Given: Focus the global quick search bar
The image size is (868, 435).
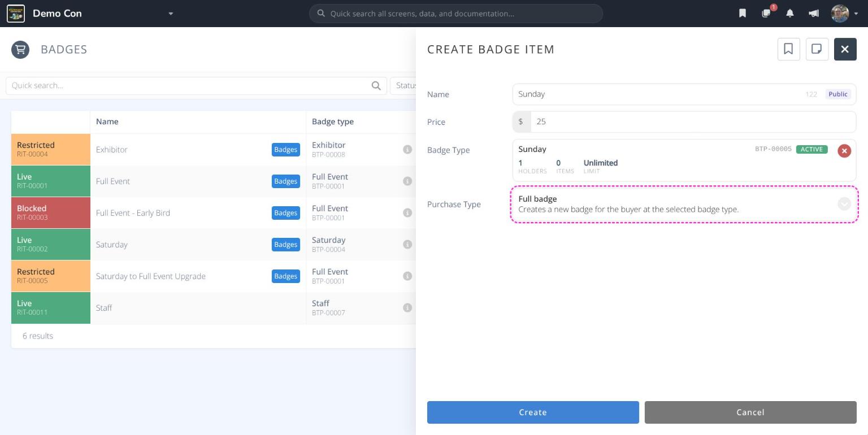Looking at the screenshot, I should [455, 14].
